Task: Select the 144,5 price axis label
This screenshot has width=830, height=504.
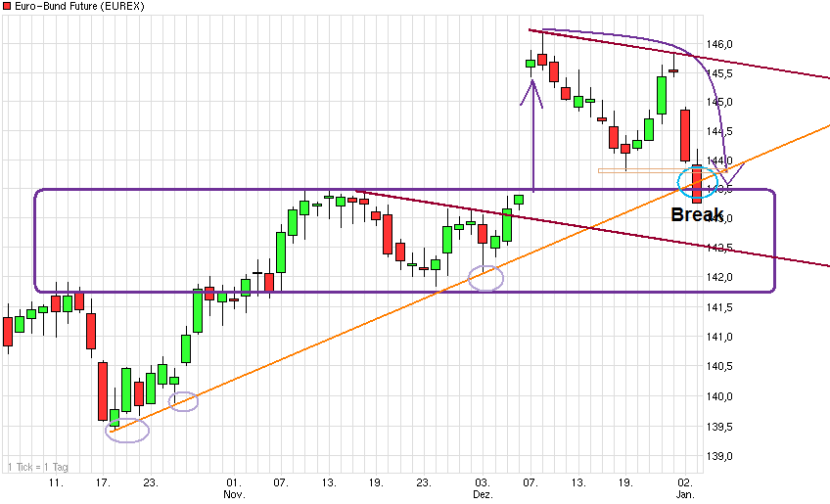Action: point(719,131)
